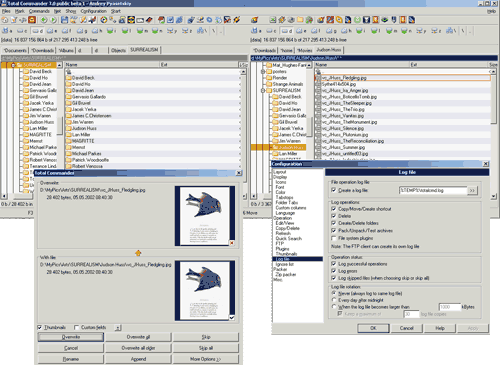Switch to the Downloads tab in left panel
The width and height of the screenshot is (500, 365).
click(42, 50)
